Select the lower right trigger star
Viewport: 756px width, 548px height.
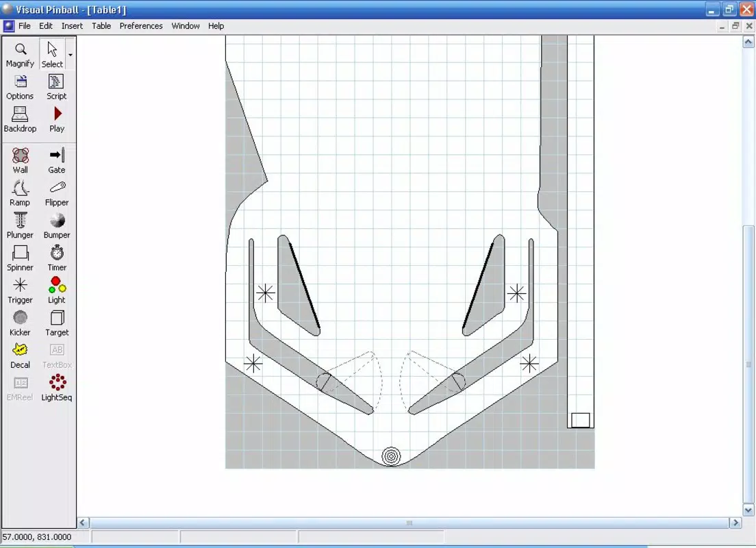(x=529, y=364)
